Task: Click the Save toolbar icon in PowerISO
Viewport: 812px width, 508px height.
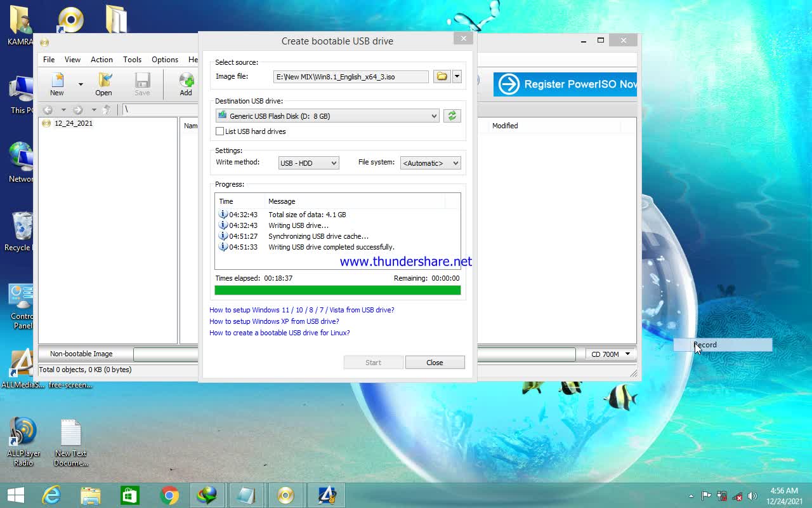Action: [x=142, y=84]
